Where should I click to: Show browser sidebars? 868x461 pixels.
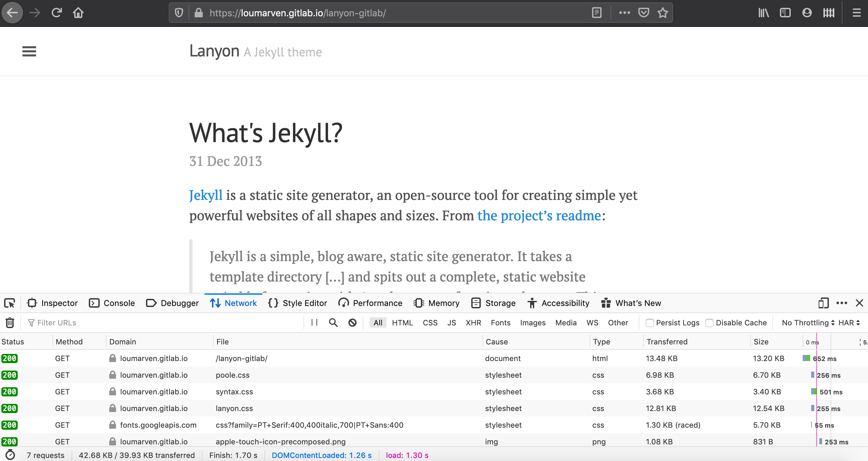click(x=785, y=13)
